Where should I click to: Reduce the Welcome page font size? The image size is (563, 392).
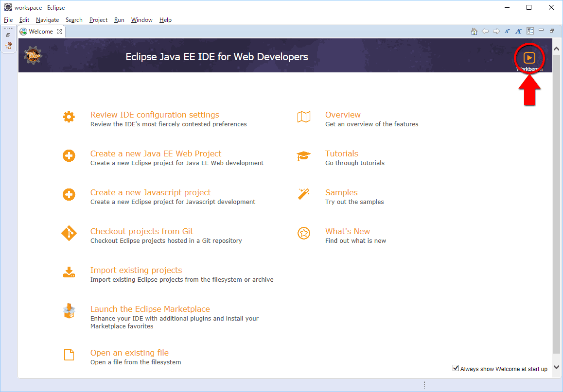(x=507, y=31)
